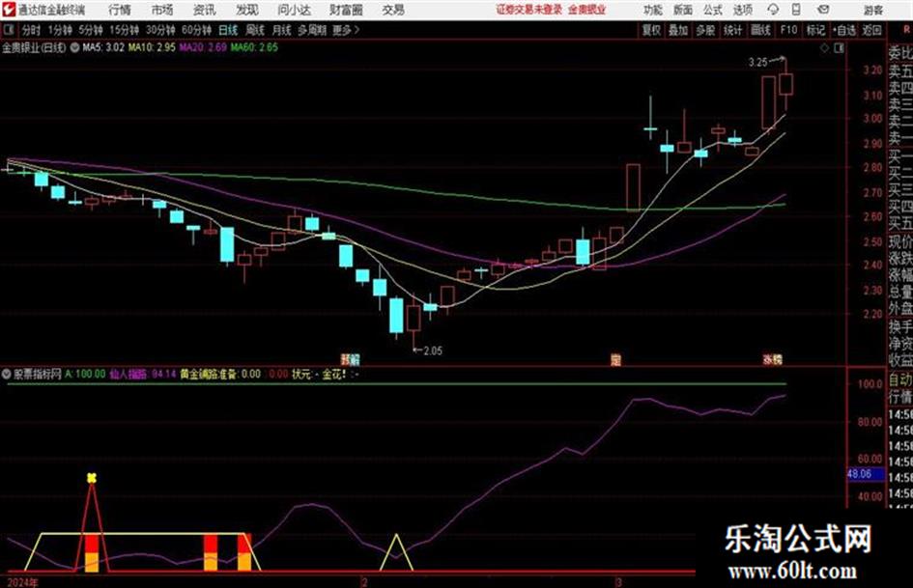The height and width of the screenshot is (588, 913).
Task: Open the 财富圈 menu
Action: [x=346, y=10]
